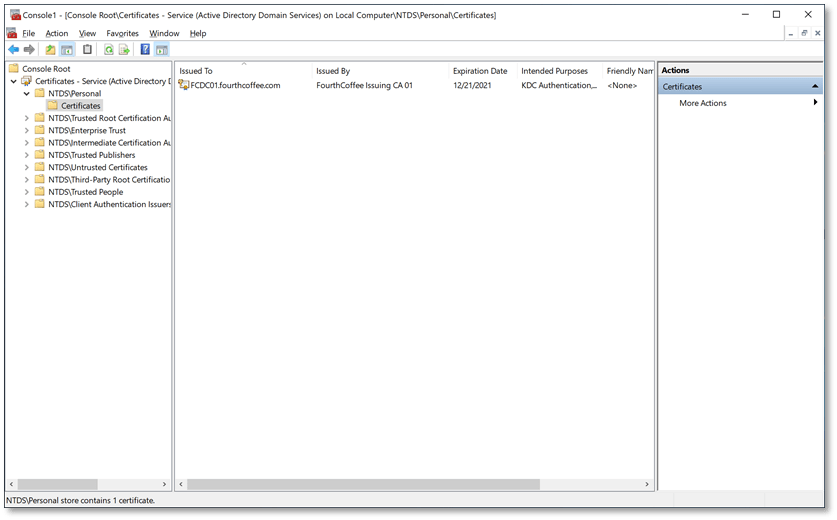This screenshot has width=837, height=520.
Task: Expand the NTDS\Enterprise Trust node
Action: coord(27,131)
